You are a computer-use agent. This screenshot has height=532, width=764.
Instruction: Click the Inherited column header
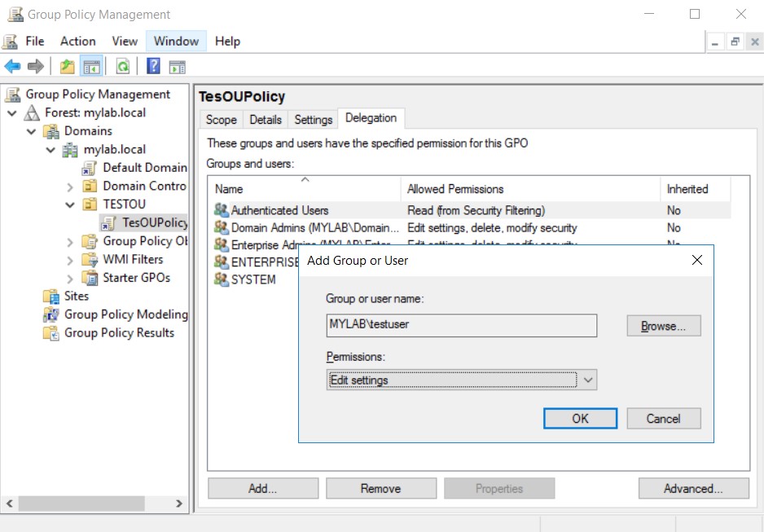(696, 189)
